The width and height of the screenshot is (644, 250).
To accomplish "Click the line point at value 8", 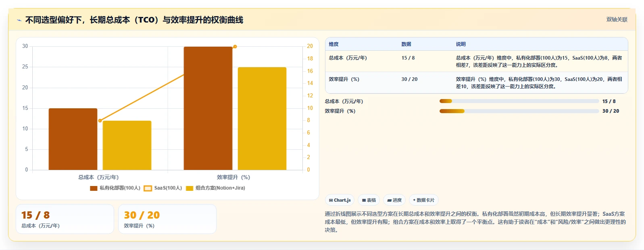I will [100, 121].
